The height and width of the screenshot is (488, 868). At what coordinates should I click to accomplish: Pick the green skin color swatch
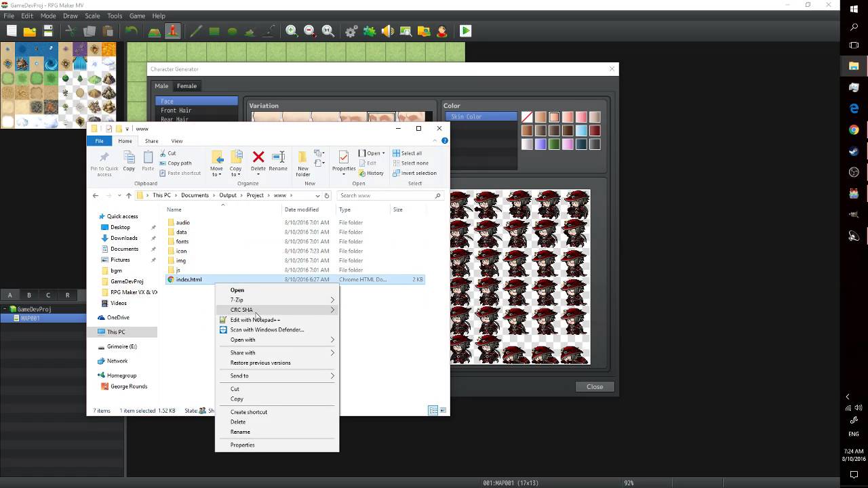[x=554, y=144]
